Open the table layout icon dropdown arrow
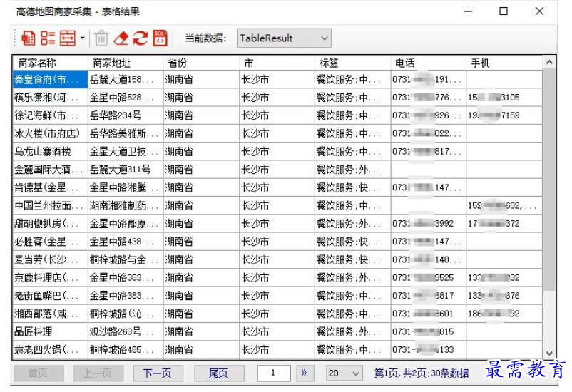This screenshot has width=572, height=392. [x=83, y=38]
